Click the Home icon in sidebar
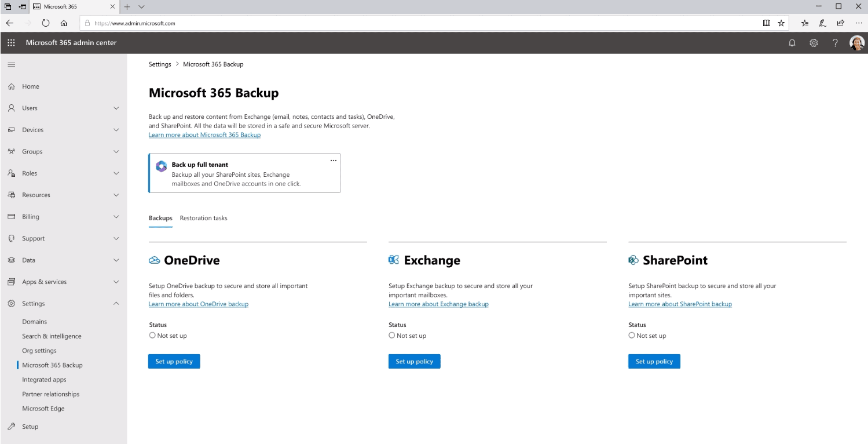This screenshot has height=444, width=868. (x=11, y=86)
